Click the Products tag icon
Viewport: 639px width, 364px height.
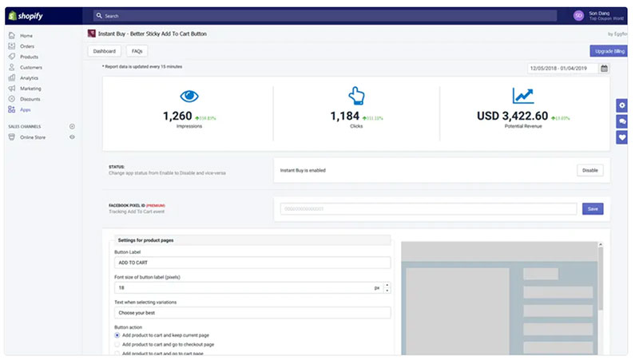pos(12,57)
